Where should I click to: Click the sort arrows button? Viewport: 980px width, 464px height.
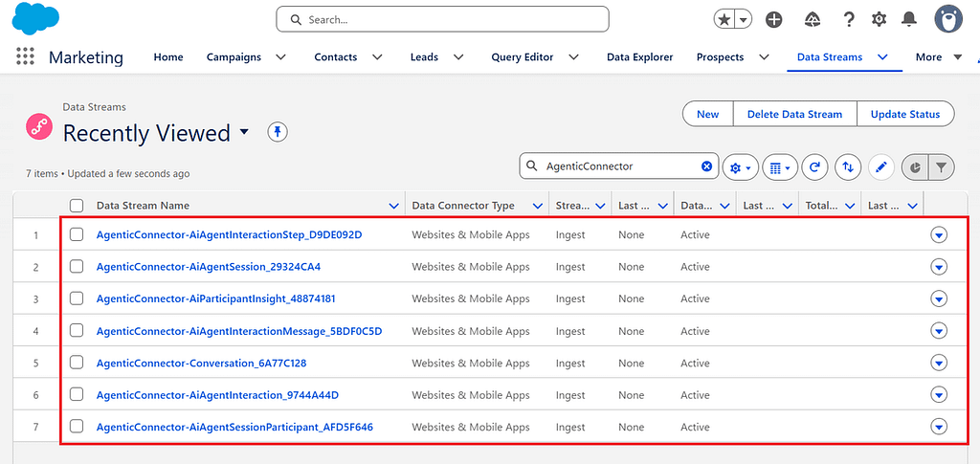click(x=848, y=167)
